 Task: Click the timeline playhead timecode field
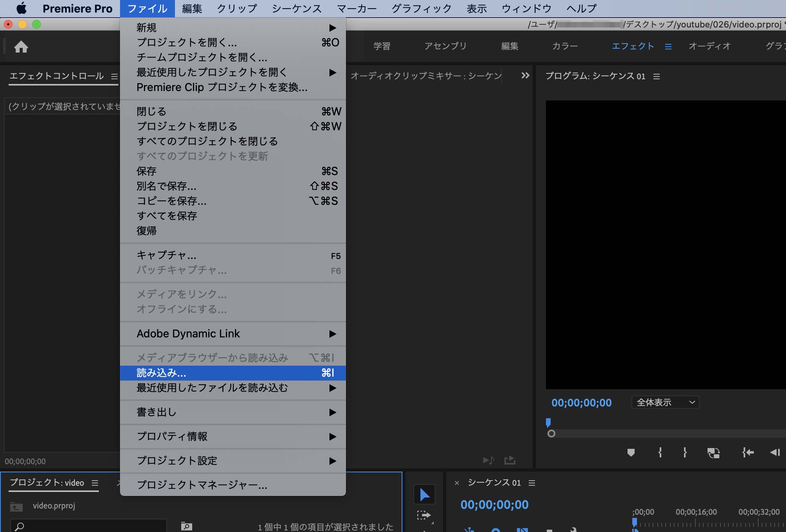pos(494,505)
